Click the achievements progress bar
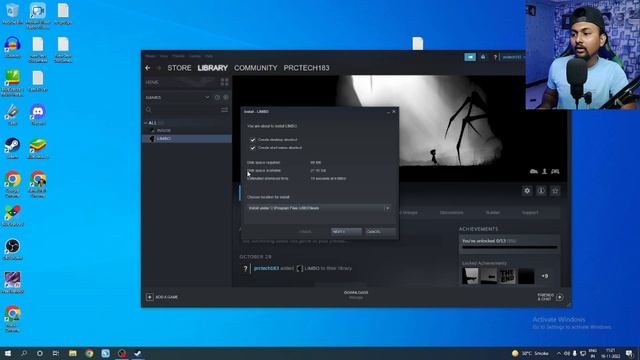Screen dimensions: 640x360 pyautogui.click(x=509, y=247)
